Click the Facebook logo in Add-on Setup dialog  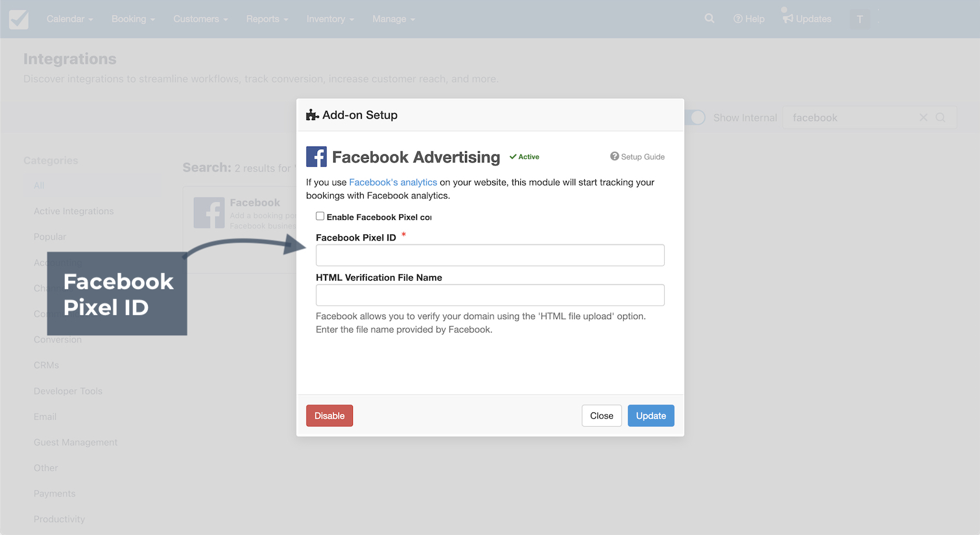point(317,157)
